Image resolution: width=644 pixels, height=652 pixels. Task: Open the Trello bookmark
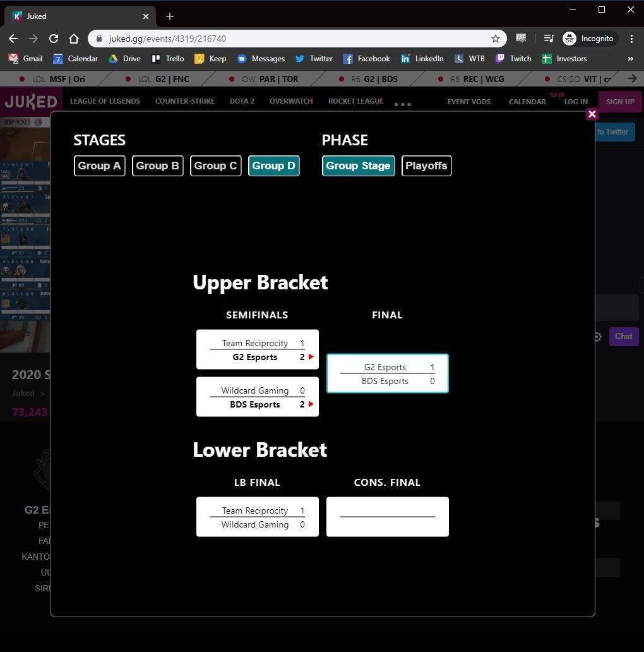pos(168,59)
